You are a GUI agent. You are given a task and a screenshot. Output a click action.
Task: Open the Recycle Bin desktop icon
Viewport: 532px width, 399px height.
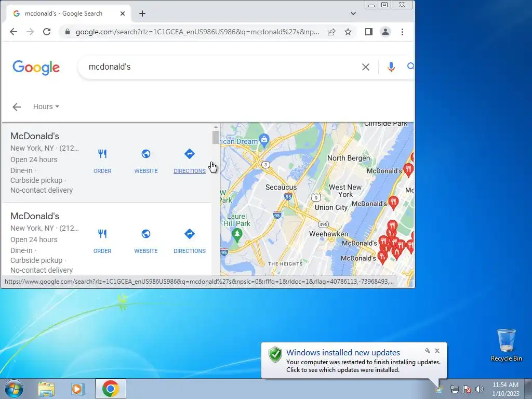coord(507,345)
